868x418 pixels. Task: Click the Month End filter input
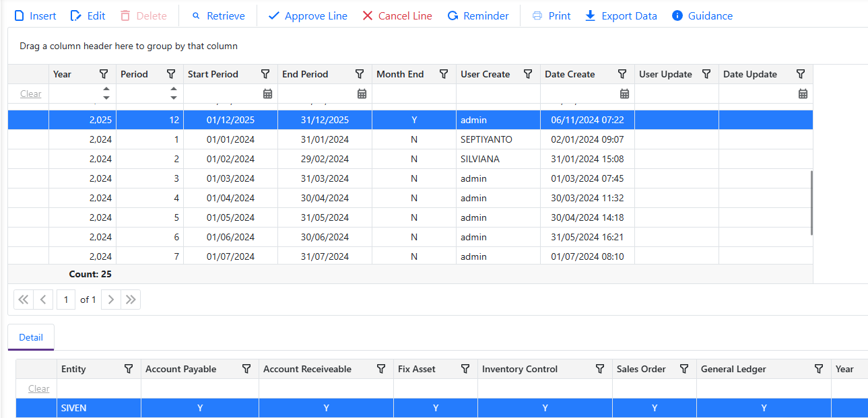(x=414, y=94)
